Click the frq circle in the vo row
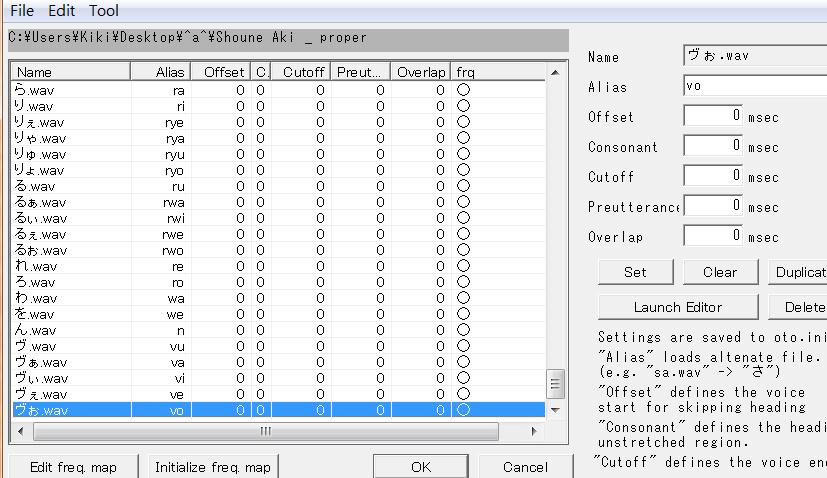 tap(463, 409)
